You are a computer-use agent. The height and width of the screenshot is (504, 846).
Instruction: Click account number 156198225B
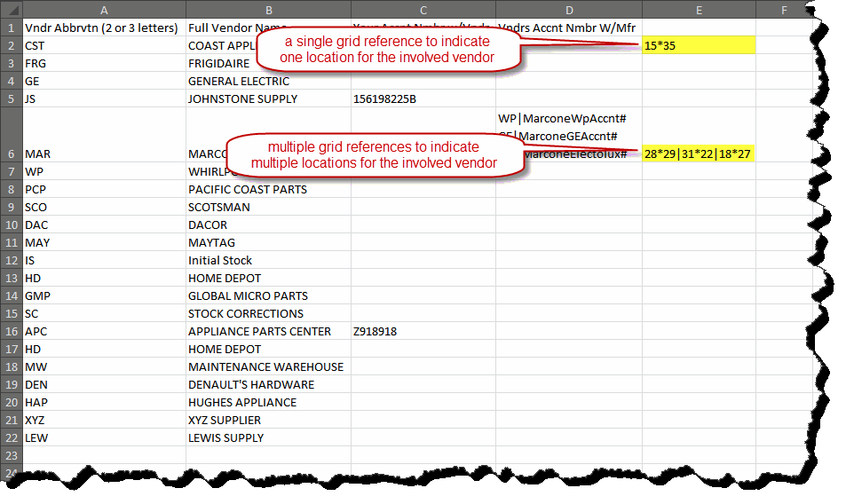[423, 98]
